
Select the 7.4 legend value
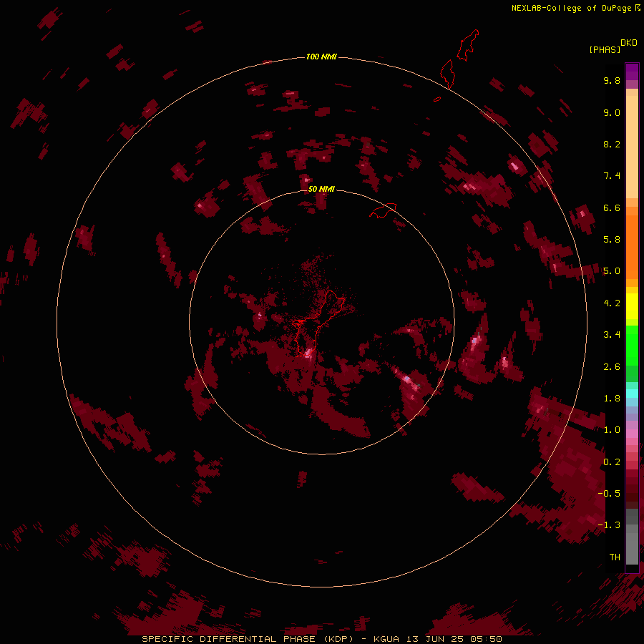(612, 176)
